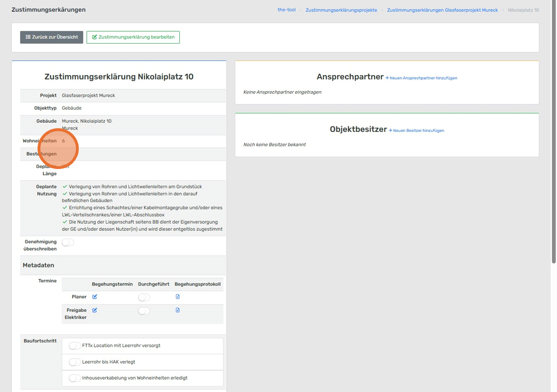Add a new Besitzer link
This screenshot has height=392, width=557.
(x=417, y=131)
